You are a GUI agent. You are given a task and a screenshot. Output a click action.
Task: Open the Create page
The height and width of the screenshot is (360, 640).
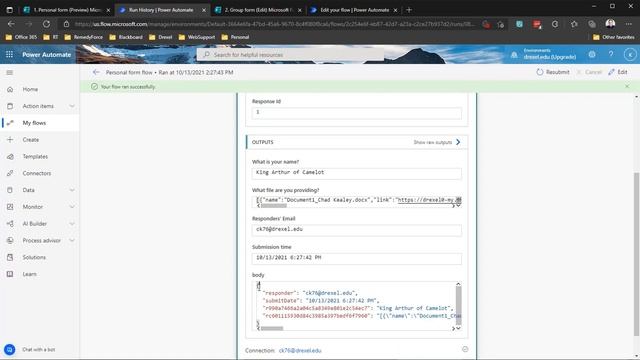pyautogui.click(x=31, y=140)
